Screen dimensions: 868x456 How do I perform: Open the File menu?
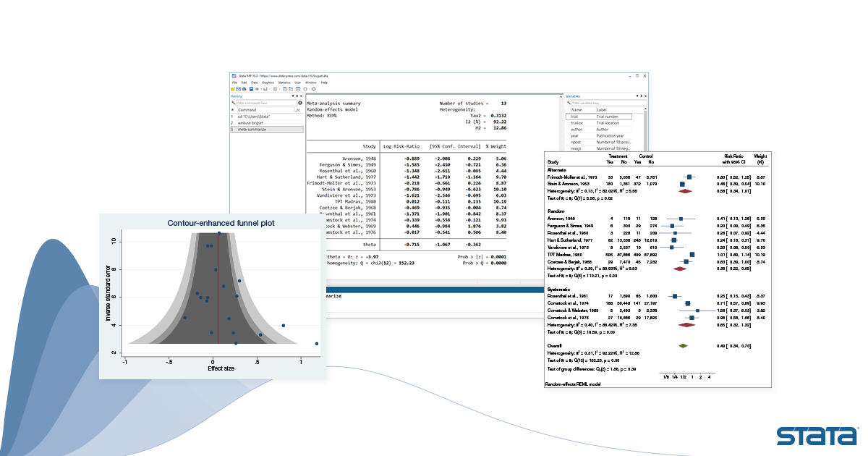click(x=234, y=83)
